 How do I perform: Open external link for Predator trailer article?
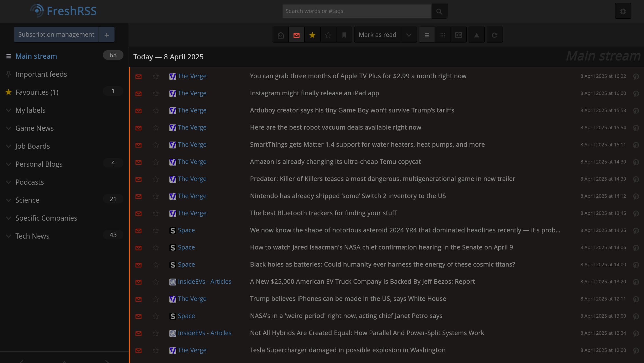tap(636, 179)
